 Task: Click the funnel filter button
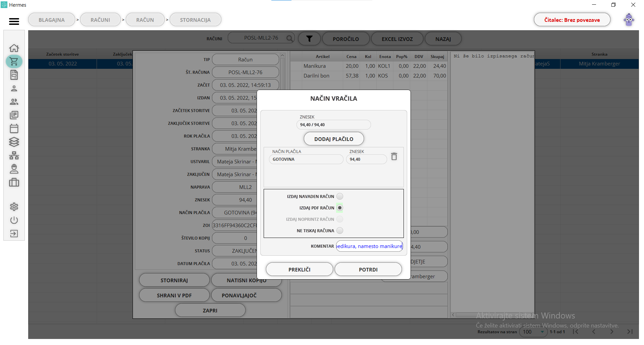click(x=309, y=39)
